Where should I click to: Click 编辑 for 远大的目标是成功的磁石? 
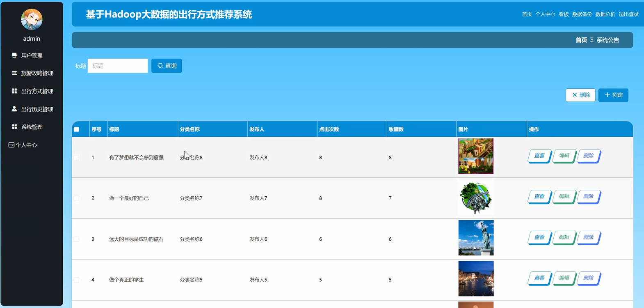564,238
